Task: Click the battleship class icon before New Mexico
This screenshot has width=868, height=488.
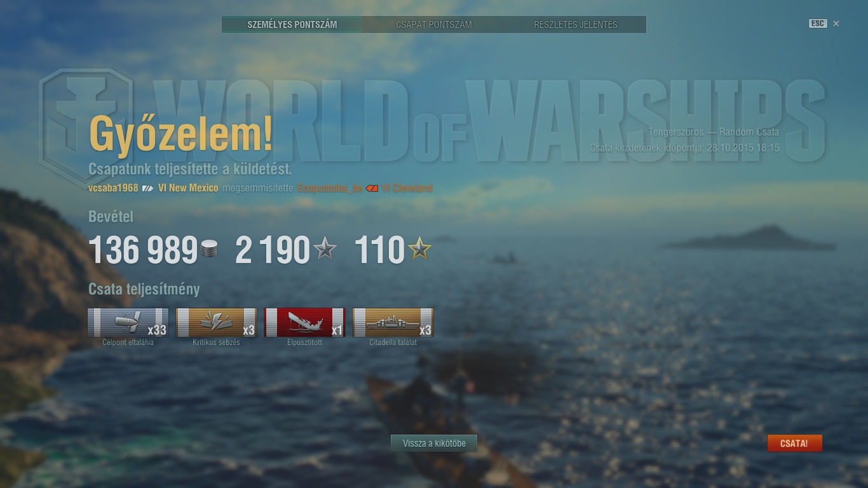Action: pyautogui.click(x=147, y=188)
